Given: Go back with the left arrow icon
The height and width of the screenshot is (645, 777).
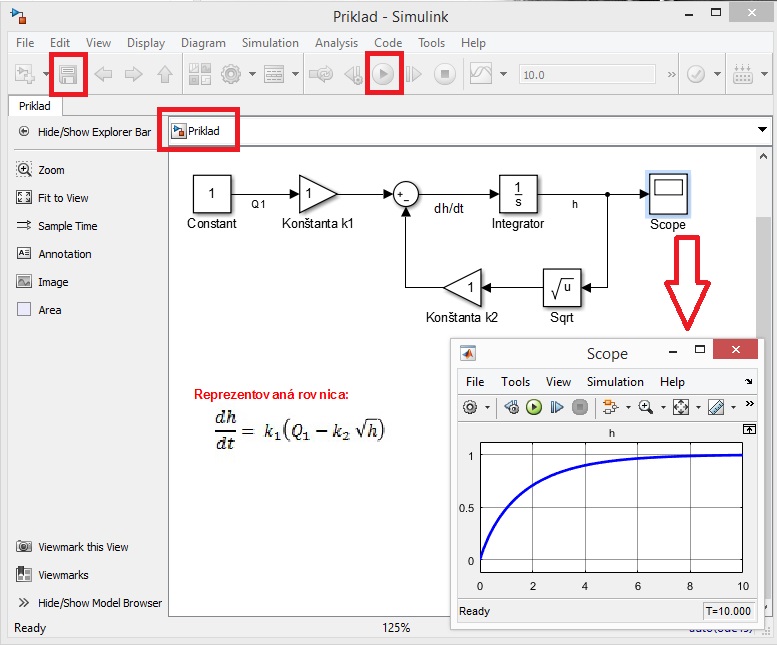Looking at the screenshot, I should coord(103,74).
